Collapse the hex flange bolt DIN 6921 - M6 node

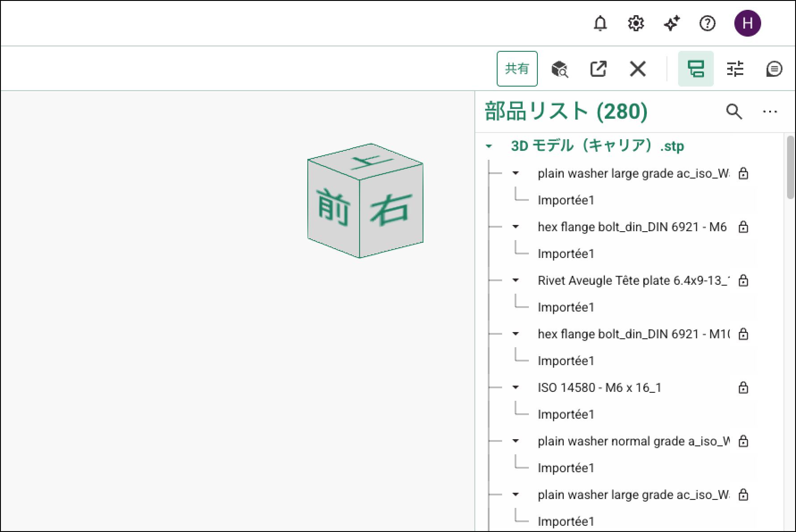coord(515,227)
